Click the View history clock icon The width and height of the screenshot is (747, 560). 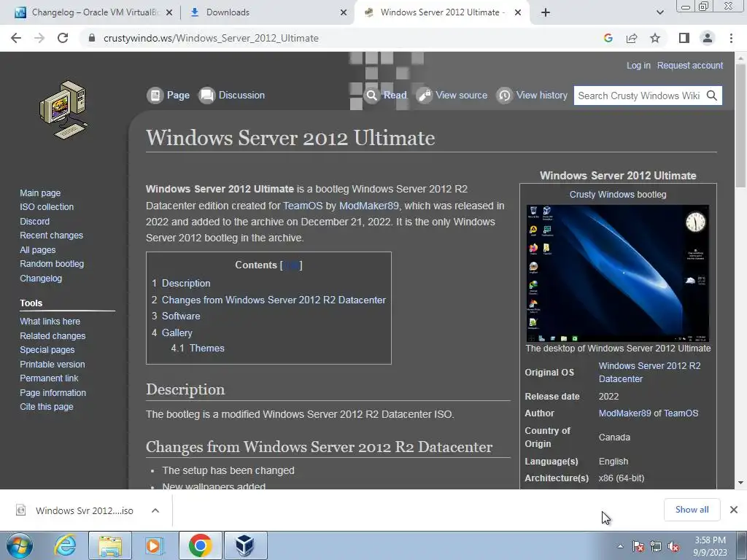[x=505, y=96]
